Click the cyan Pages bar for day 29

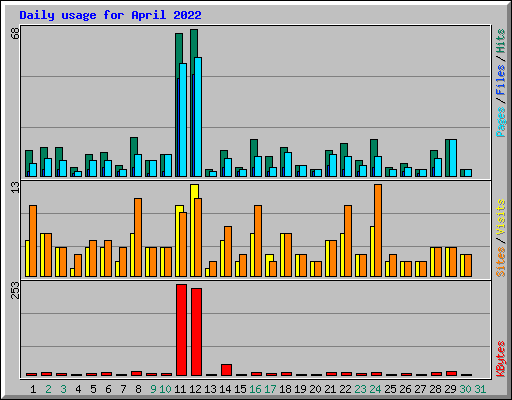point(453,158)
